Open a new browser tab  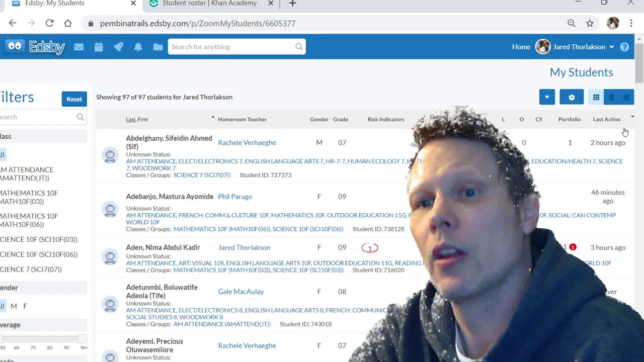292,4
